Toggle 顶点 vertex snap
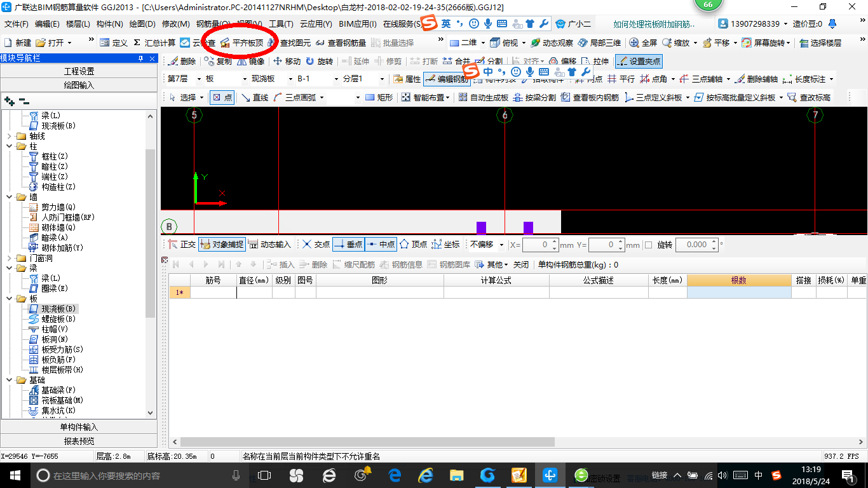The width and height of the screenshot is (868, 488). pyautogui.click(x=413, y=244)
